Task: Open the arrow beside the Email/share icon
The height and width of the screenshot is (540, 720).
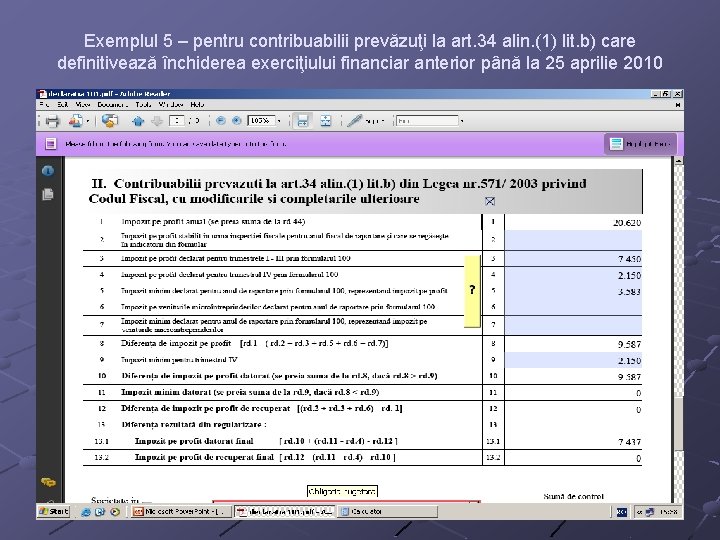Action: (x=87, y=121)
